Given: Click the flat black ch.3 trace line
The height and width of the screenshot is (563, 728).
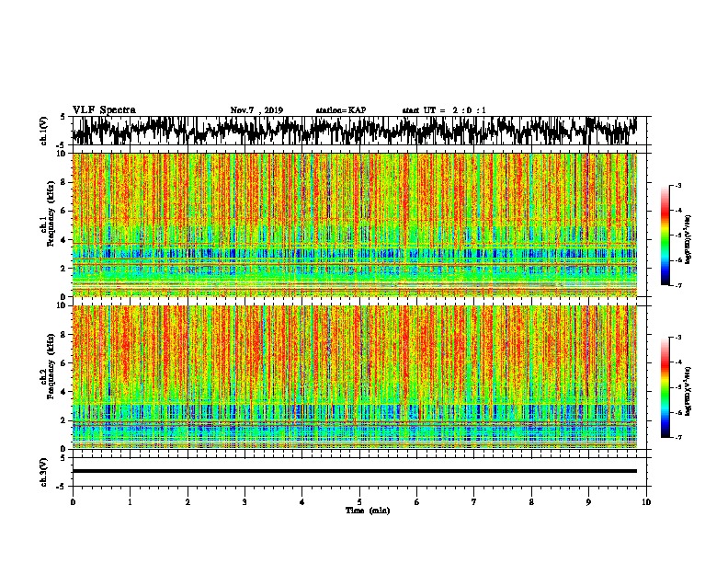Looking at the screenshot, I should pyautogui.click(x=354, y=471).
